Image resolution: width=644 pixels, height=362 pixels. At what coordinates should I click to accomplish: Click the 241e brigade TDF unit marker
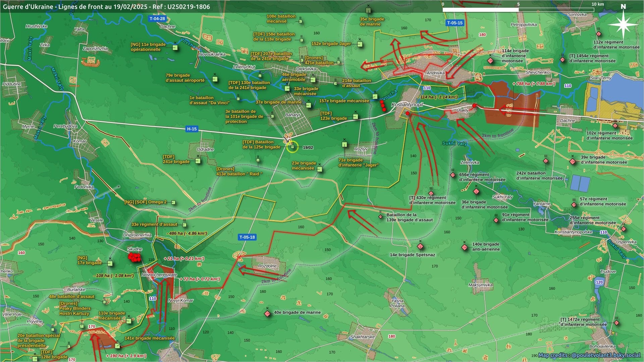coord(198,161)
